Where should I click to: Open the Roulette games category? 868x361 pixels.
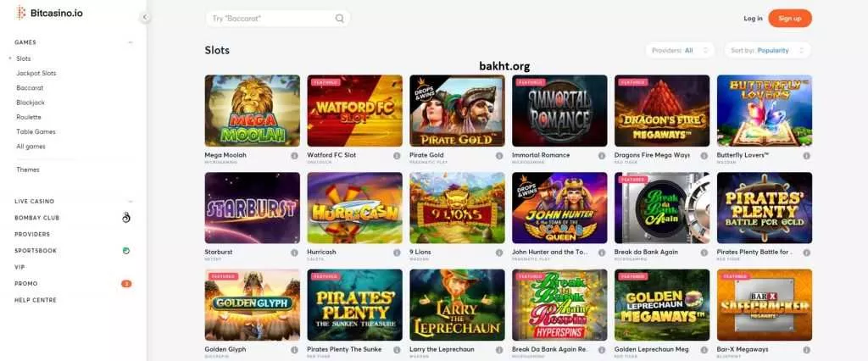point(29,118)
